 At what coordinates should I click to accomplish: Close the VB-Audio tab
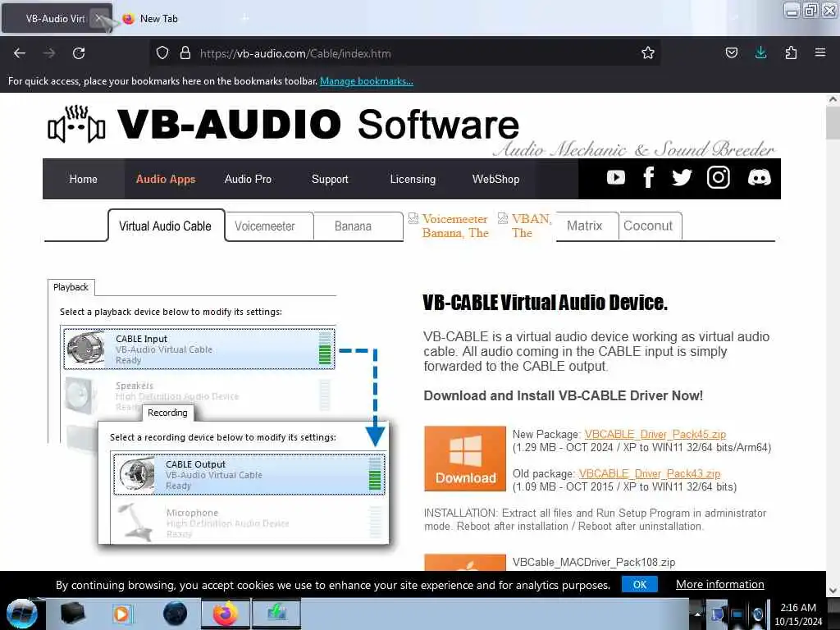click(98, 18)
